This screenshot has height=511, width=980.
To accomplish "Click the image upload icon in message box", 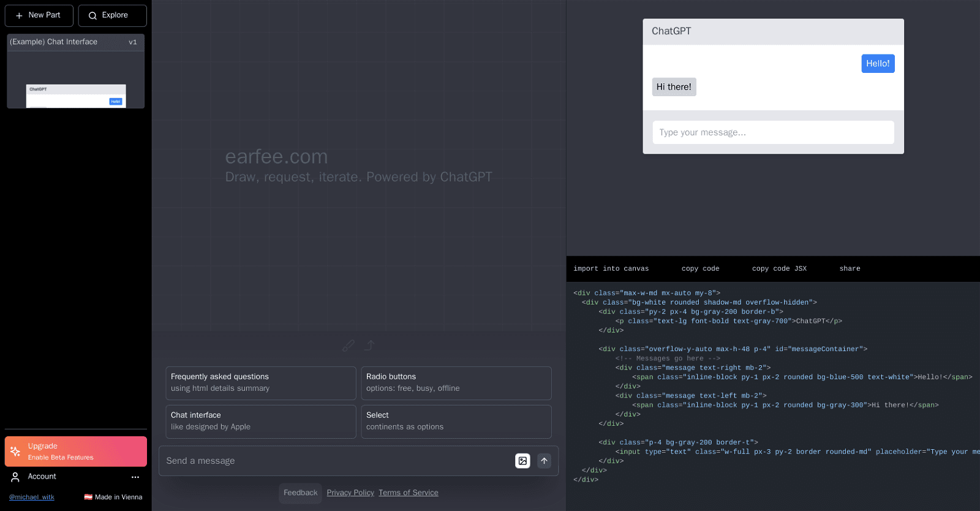I will pos(522,461).
